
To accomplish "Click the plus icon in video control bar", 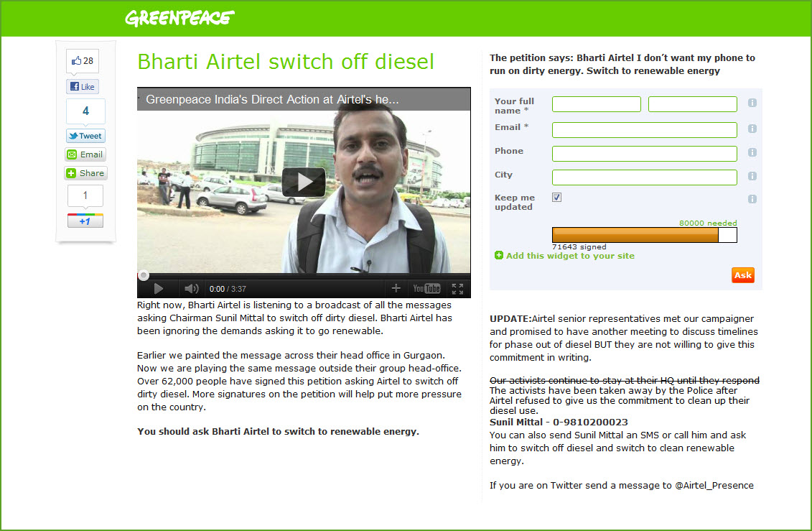I will (396, 289).
